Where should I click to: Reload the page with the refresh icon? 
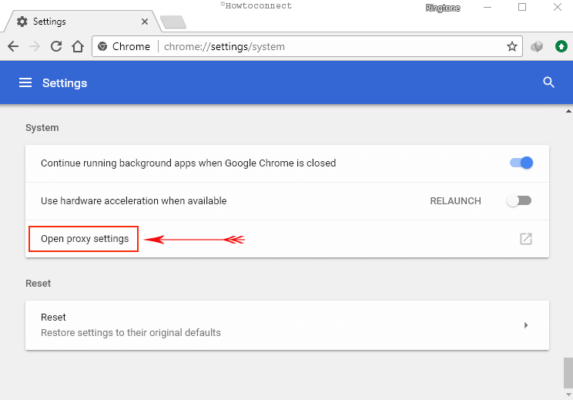click(56, 46)
